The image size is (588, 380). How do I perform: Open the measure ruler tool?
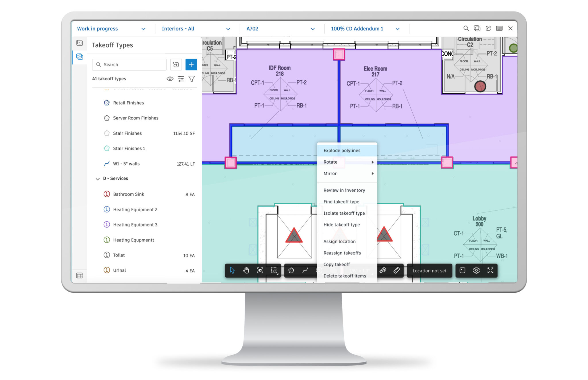(397, 270)
